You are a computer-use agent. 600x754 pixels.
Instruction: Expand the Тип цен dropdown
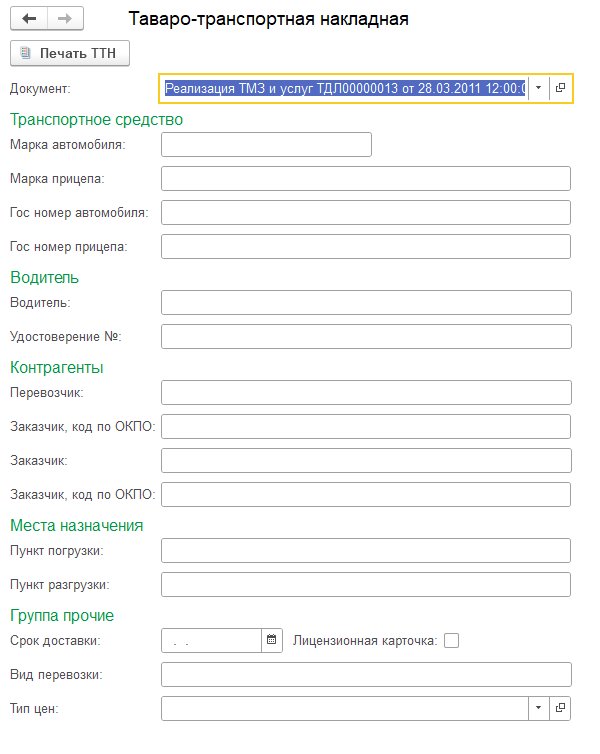[538, 708]
